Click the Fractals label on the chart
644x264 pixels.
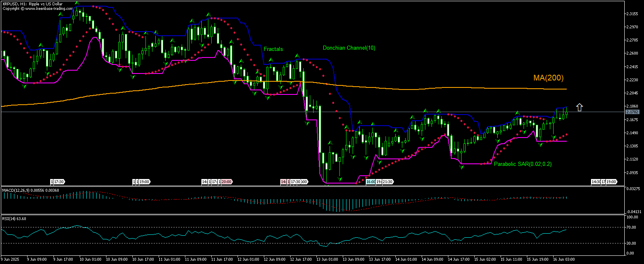[x=273, y=49]
